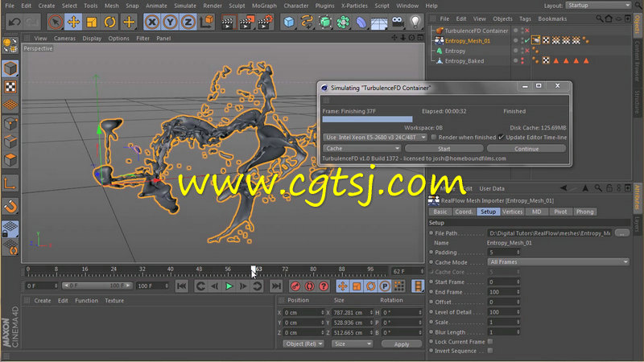The image size is (644, 362).
Task: Activate the Move tool
Action: tap(73, 22)
